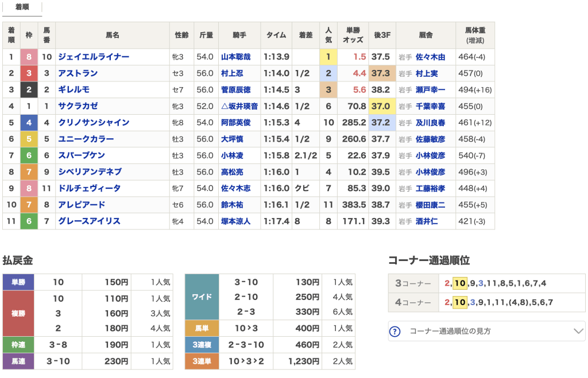Open jockey 阿部英俊 profile
Screen dimensions: 588x378
point(236,123)
